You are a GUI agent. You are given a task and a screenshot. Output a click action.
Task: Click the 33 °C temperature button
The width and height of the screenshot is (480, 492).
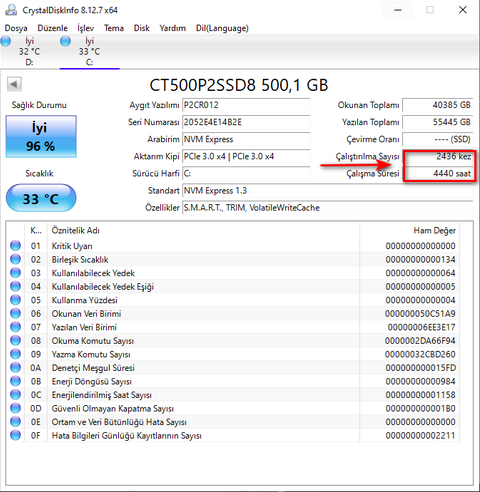click(41, 198)
